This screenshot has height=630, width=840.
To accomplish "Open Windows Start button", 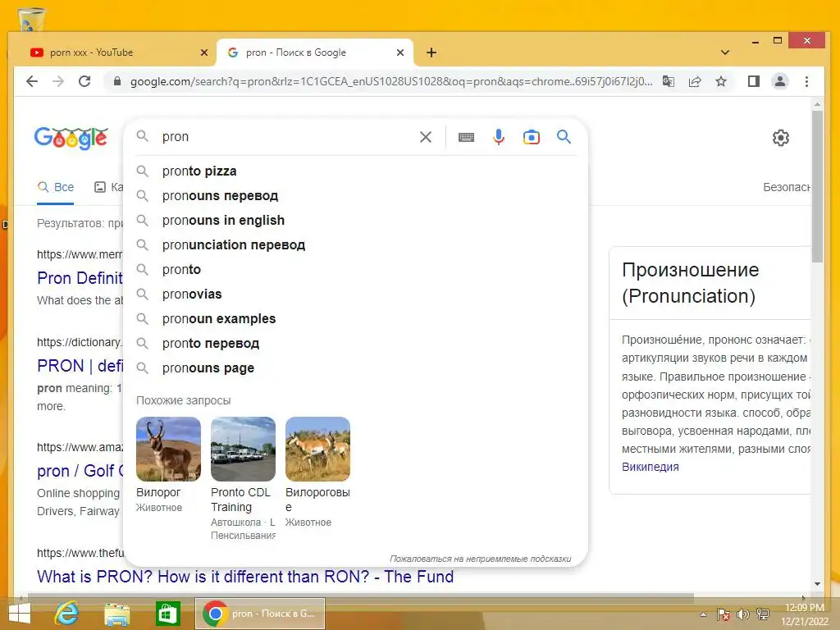I will click(20, 614).
